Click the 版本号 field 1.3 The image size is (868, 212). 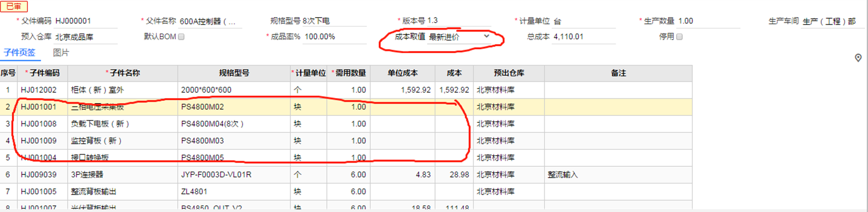point(459,21)
